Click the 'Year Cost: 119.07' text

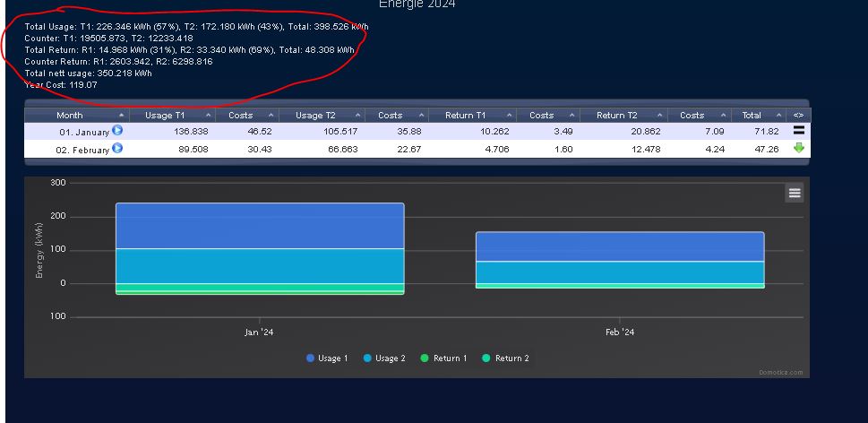pos(61,85)
